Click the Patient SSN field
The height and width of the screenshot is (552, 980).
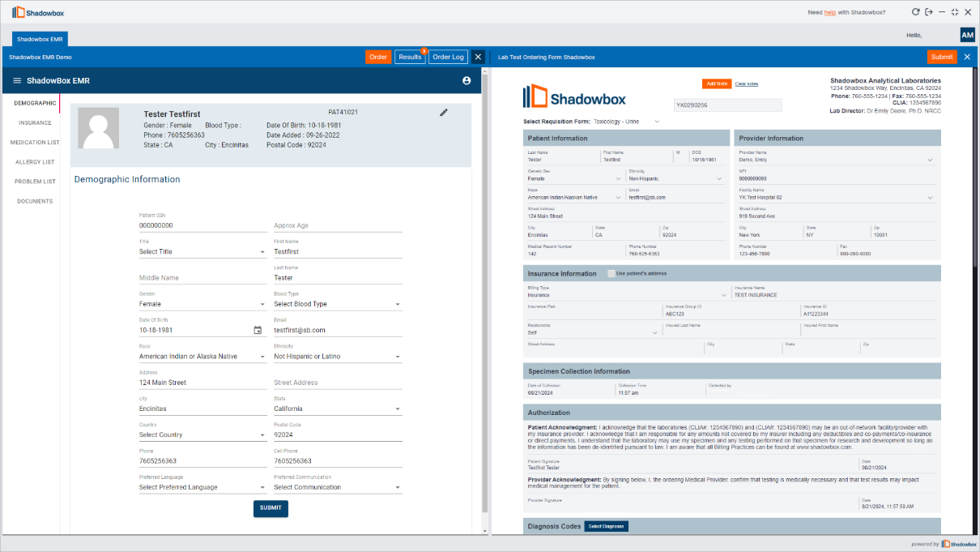click(202, 225)
